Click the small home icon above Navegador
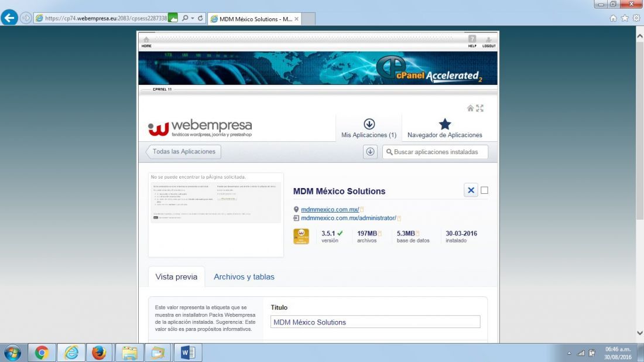The width and height of the screenshot is (644, 362). coord(470,108)
